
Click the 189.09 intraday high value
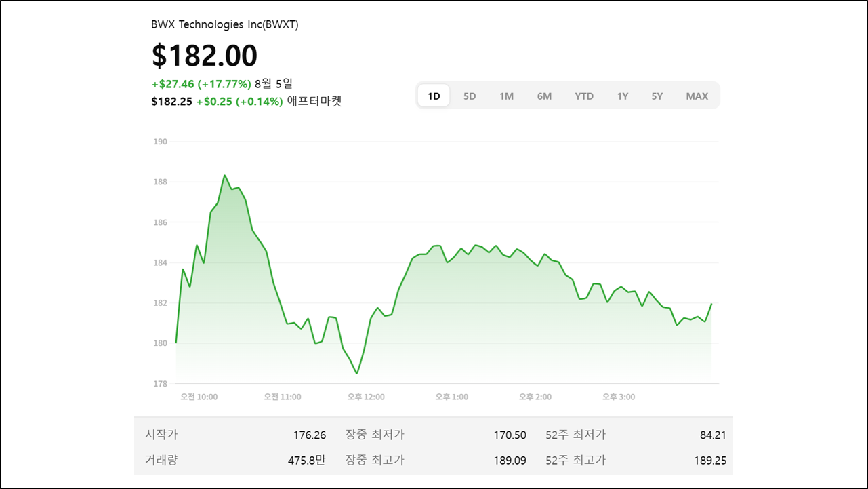tap(510, 461)
